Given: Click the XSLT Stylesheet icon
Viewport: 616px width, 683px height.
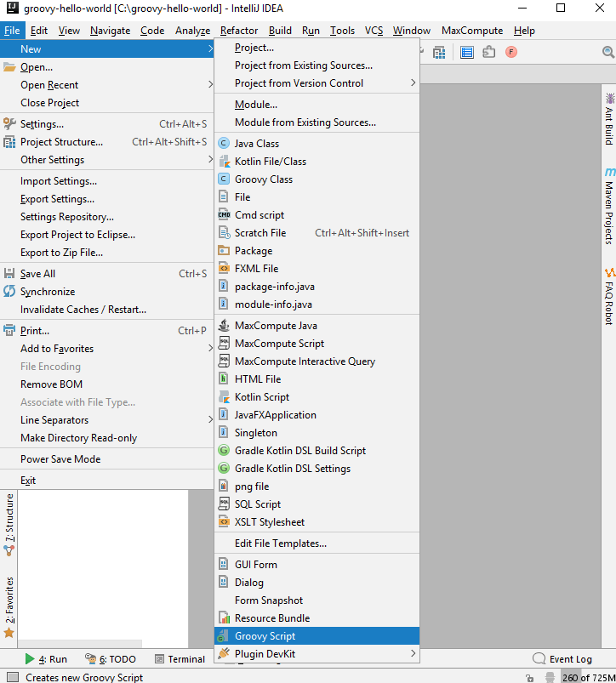Looking at the screenshot, I should pos(224,522).
